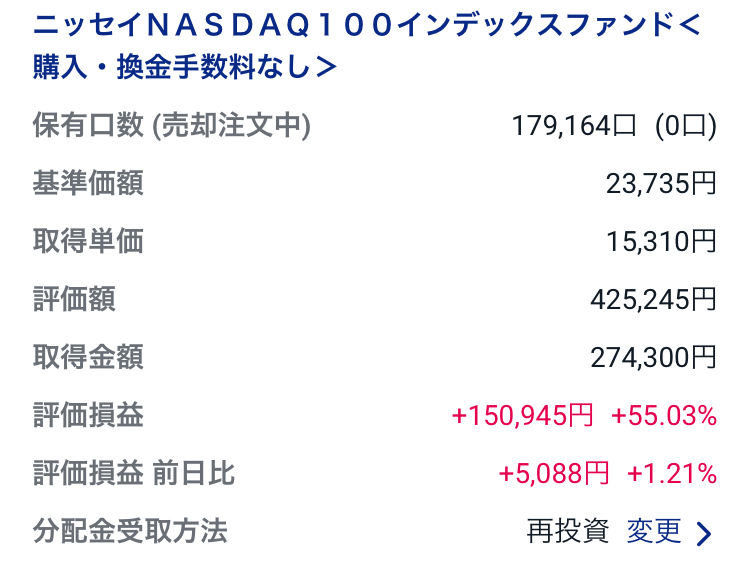Select the 基準価額 row label
This screenshot has width=750, height=563.
point(88,183)
